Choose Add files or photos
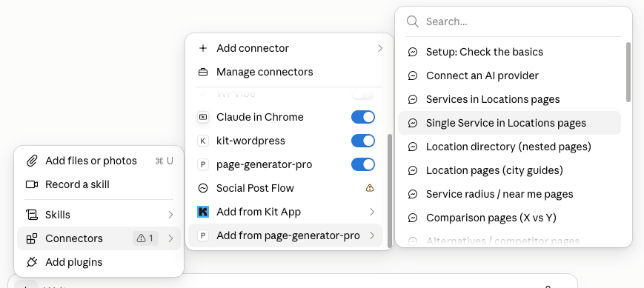Image resolution: width=644 pixels, height=288 pixels. pyautogui.click(x=99, y=161)
